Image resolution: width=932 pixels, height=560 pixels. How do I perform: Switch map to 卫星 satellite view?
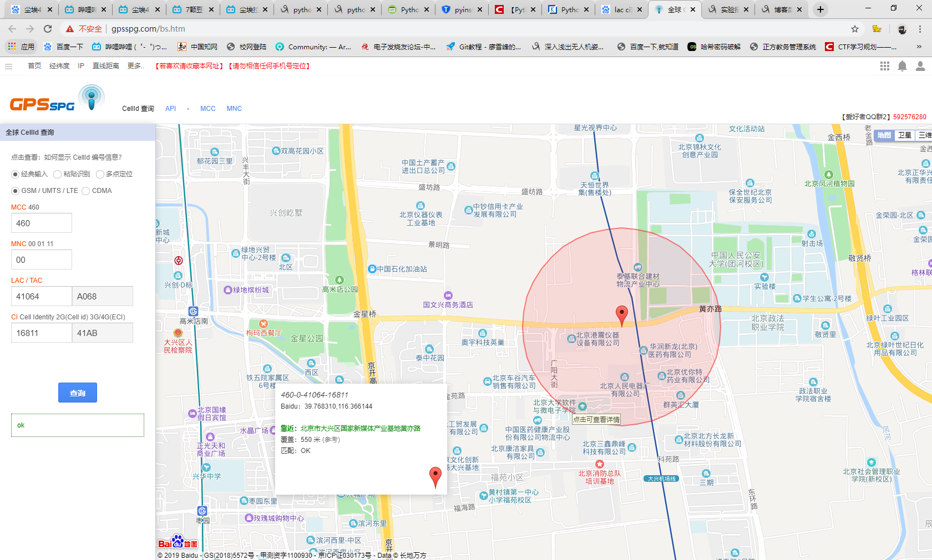(x=905, y=135)
